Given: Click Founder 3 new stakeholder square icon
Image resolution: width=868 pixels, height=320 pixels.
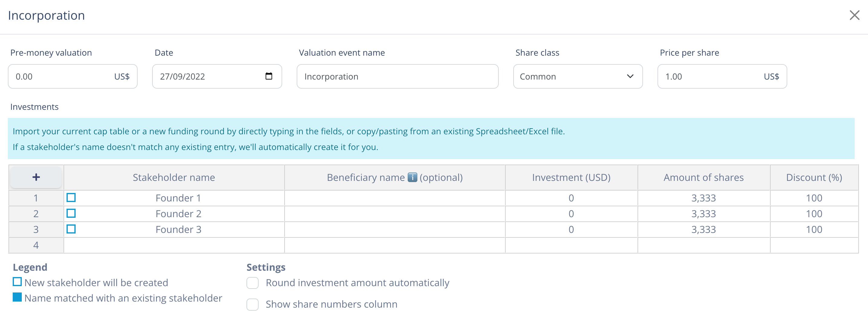Looking at the screenshot, I should coord(71,229).
